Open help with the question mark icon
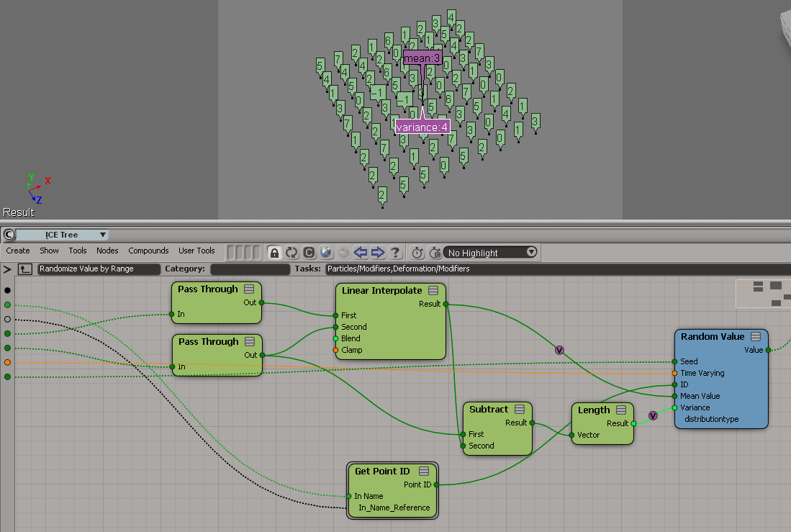Viewport: 791px width, 532px height. tap(395, 253)
